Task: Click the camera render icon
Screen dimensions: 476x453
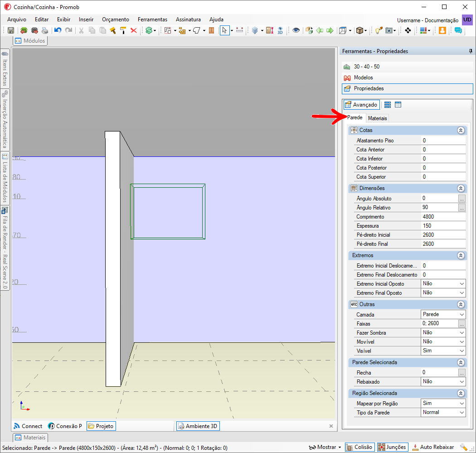Action: tap(389, 30)
